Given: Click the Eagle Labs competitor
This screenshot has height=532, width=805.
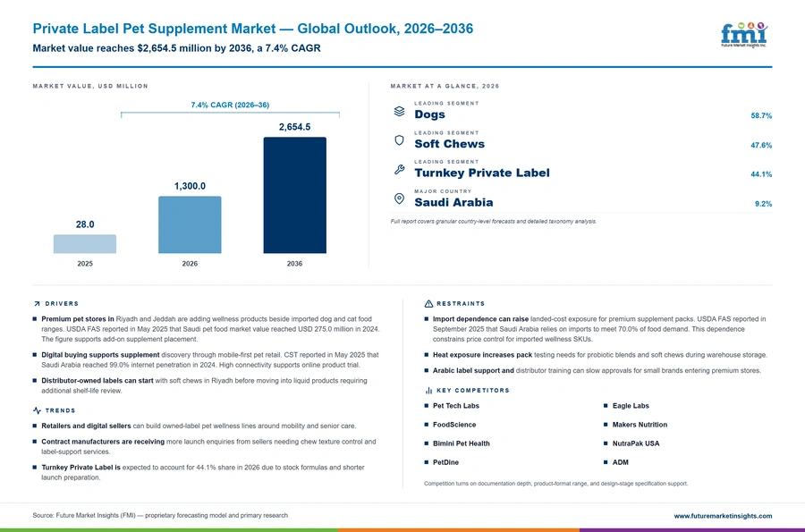Looking at the screenshot, I should click(x=631, y=406).
